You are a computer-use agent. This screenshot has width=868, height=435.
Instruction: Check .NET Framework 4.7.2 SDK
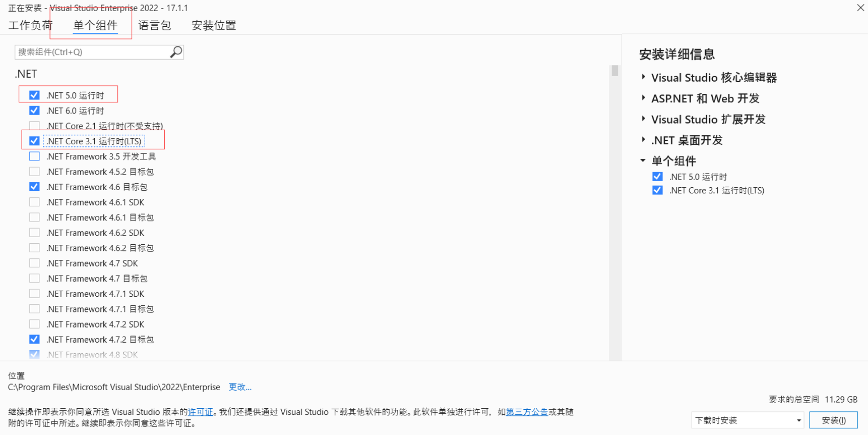[34, 324]
